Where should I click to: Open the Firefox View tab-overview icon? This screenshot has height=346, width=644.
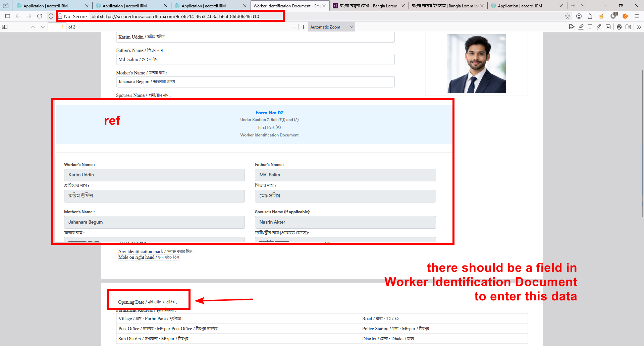point(6,6)
